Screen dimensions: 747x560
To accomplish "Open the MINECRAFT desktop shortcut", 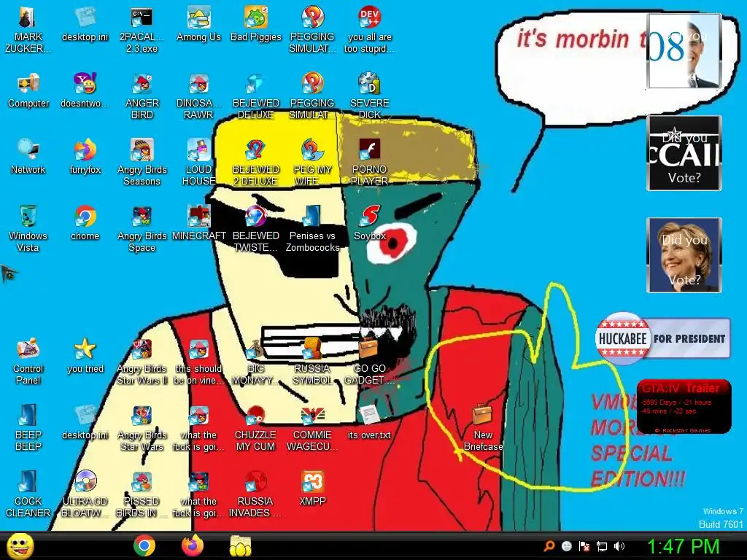I will pyautogui.click(x=198, y=223).
